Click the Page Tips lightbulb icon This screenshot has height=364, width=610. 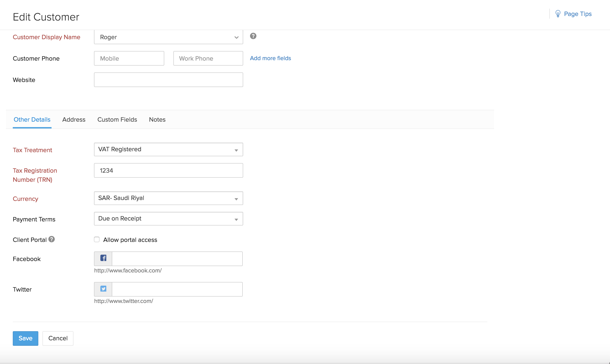click(x=558, y=14)
